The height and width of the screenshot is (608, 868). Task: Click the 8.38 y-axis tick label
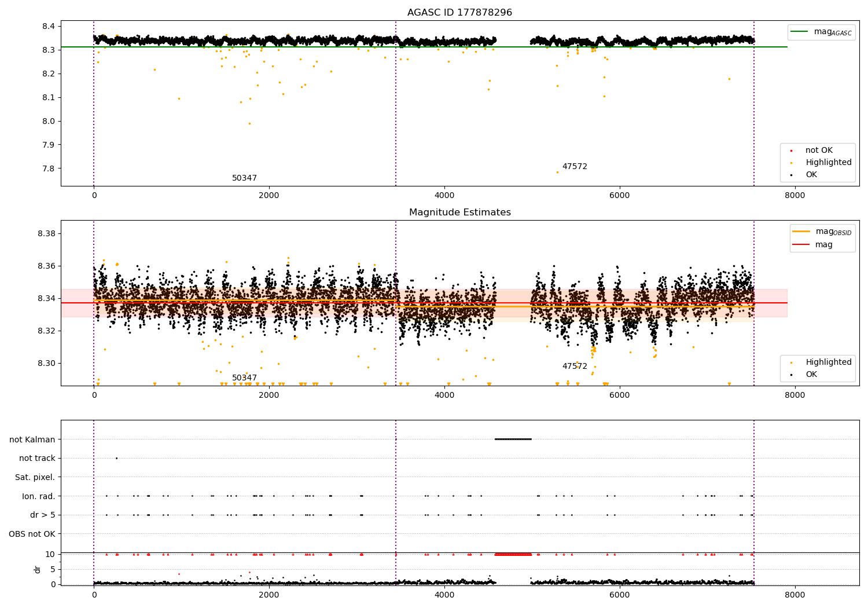pyautogui.click(x=46, y=233)
